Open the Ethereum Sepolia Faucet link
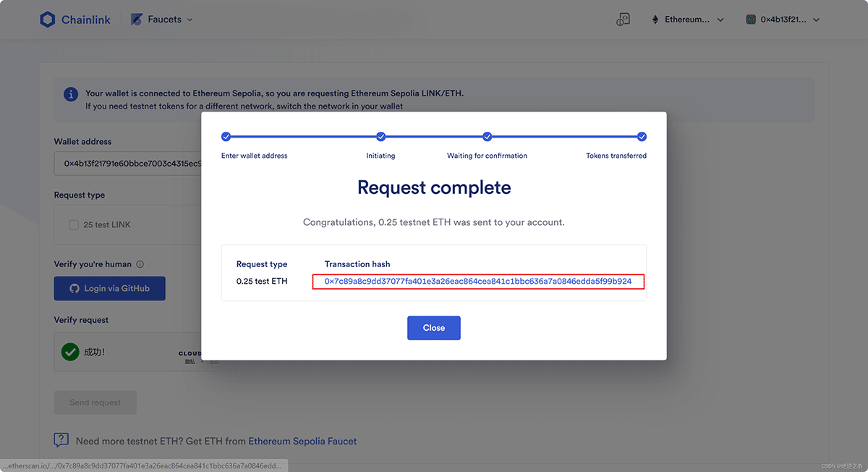The height and width of the screenshot is (472, 868). coord(302,441)
